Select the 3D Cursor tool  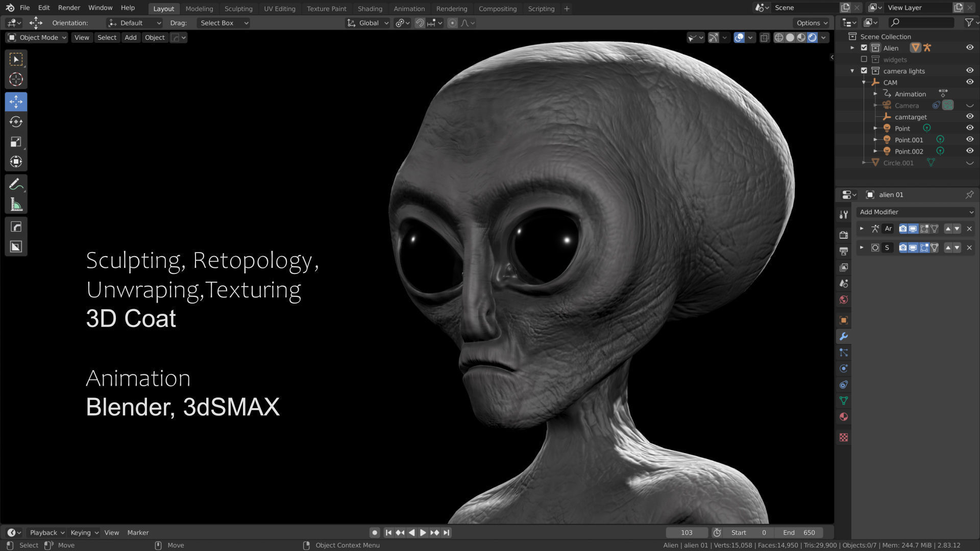[x=16, y=80]
